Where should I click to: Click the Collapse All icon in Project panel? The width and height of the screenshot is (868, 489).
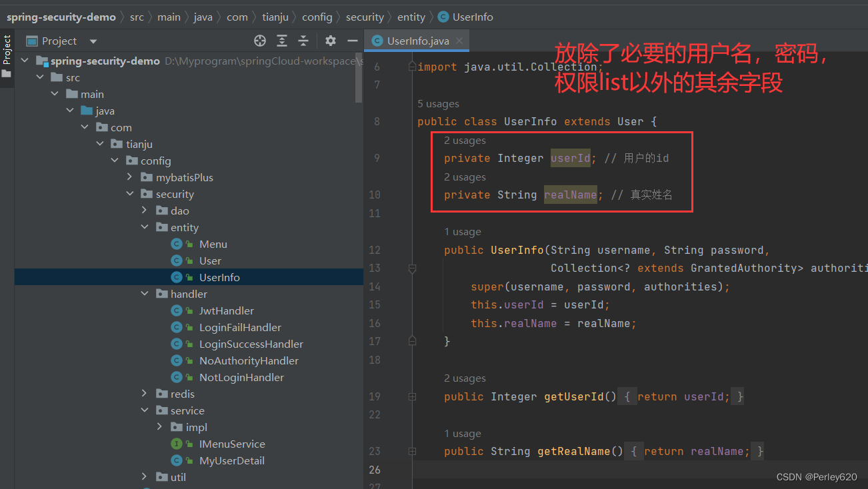click(303, 41)
